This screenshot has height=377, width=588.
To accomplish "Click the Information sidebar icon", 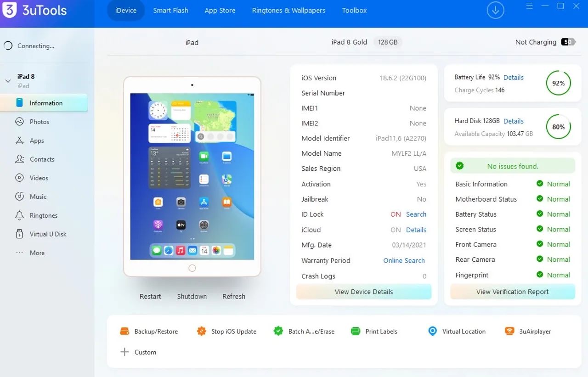I will tap(19, 103).
